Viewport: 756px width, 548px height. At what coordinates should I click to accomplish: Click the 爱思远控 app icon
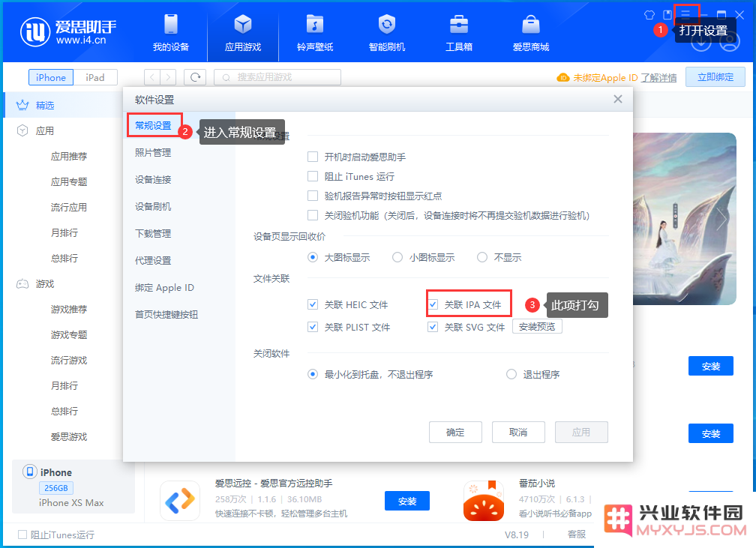[x=180, y=501]
